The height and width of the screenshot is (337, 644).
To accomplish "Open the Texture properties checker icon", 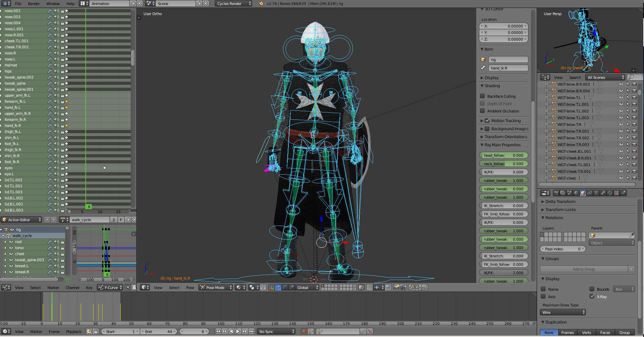I will pos(616,193).
